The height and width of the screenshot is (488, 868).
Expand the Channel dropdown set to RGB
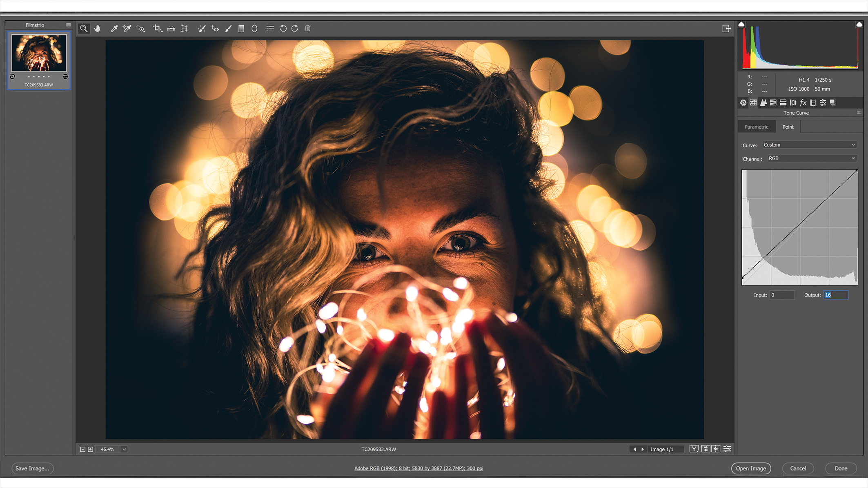(x=812, y=158)
